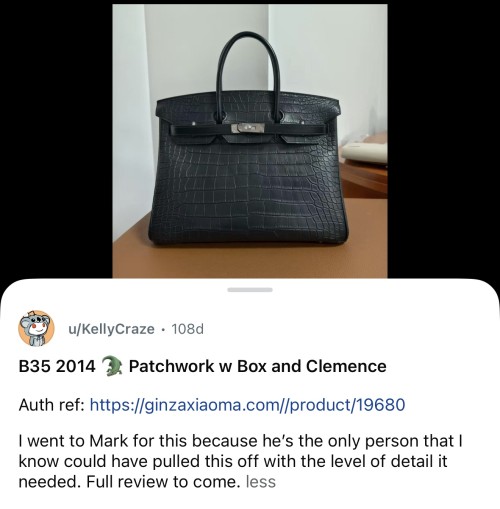Open the u/KellyCraze username profile

111,329
